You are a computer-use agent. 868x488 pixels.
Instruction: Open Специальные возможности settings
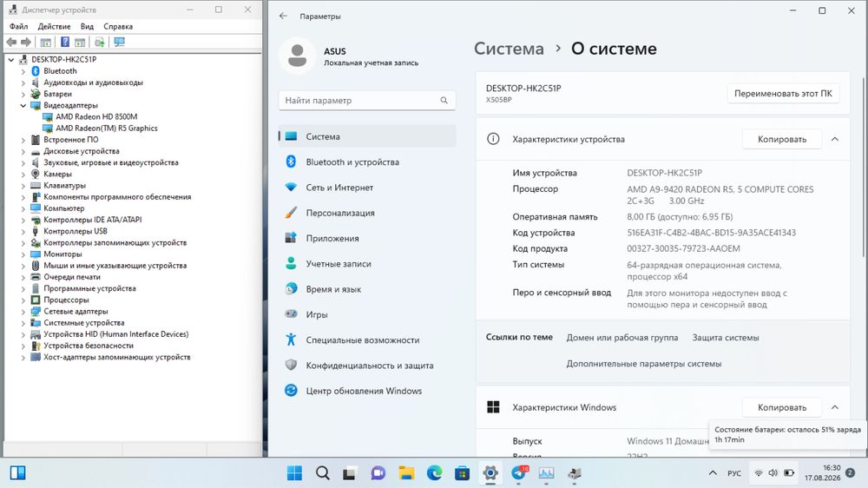tap(367, 340)
